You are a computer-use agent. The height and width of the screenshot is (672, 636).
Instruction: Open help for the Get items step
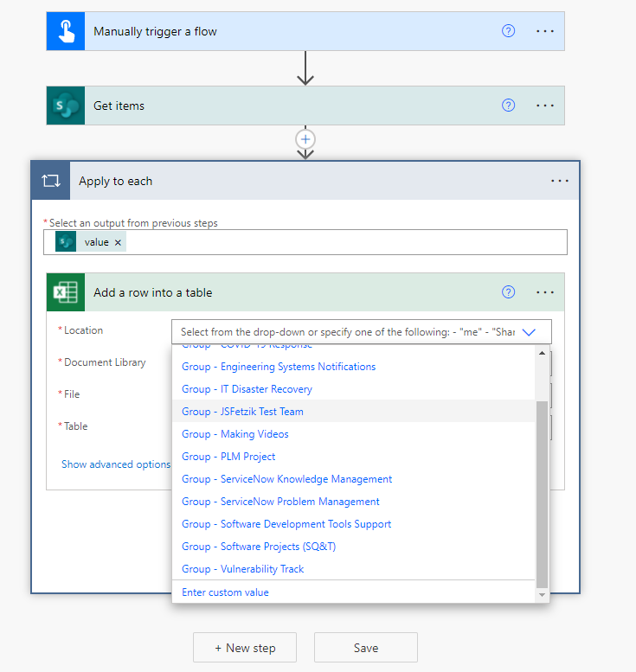point(508,105)
